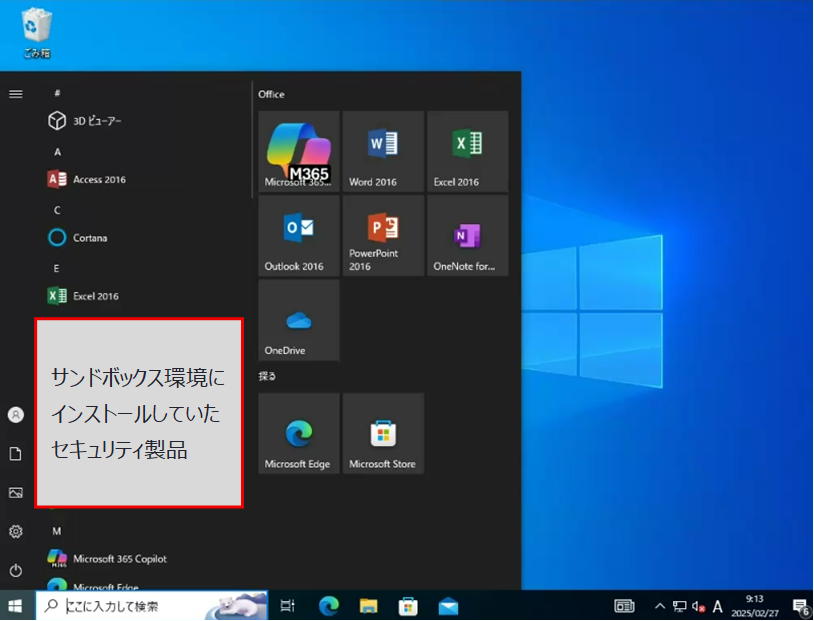Click the power button in Start
The width and height of the screenshot is (814, 621).
[15, 570]
